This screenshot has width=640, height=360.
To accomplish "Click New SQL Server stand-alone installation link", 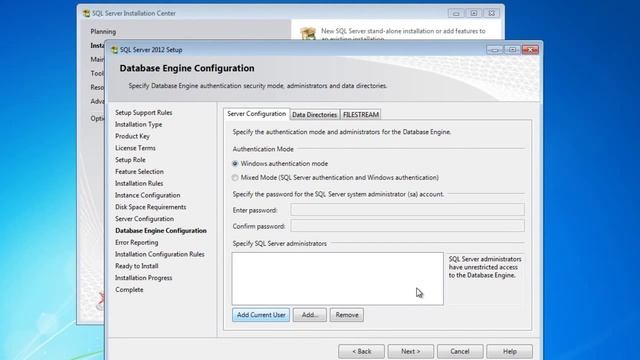I will pos(403,35).
